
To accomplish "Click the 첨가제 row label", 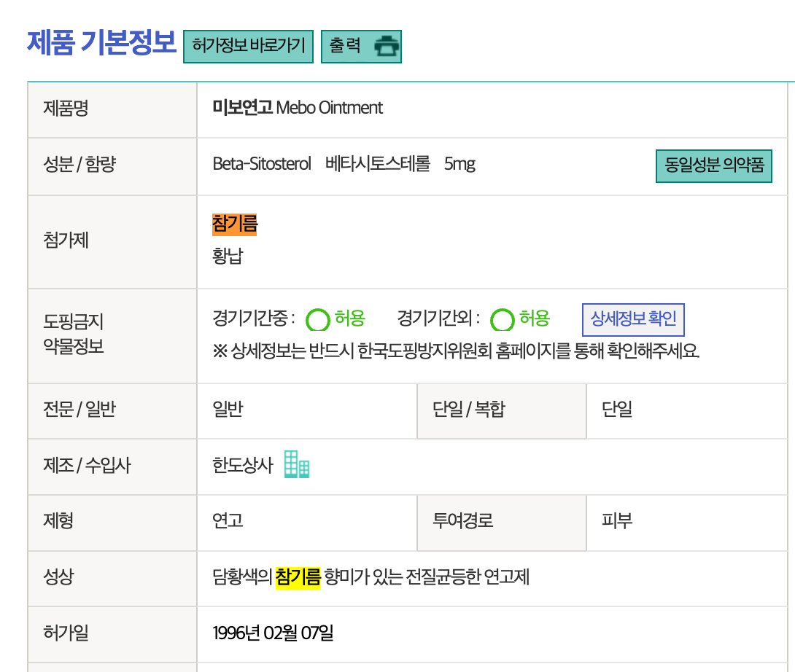I will pyautogui.click(x=66, y=240).
